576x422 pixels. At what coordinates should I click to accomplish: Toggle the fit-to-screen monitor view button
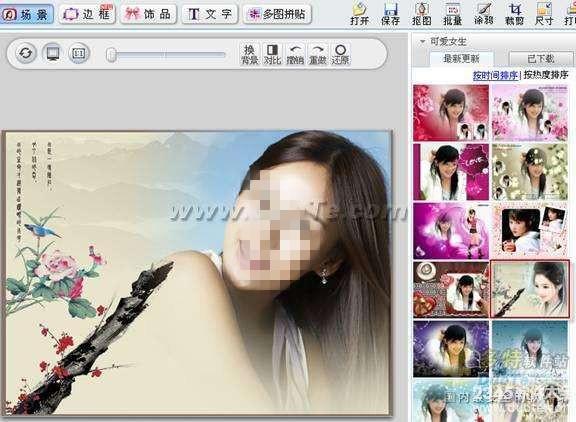pos(53,54)
